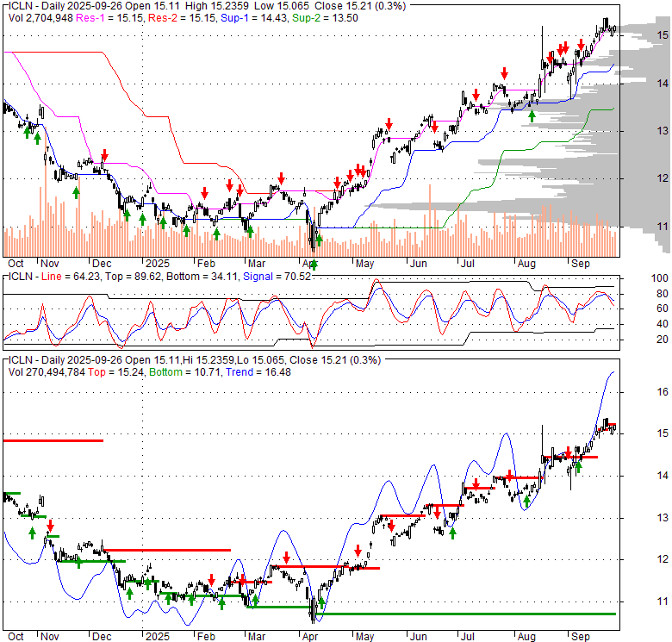Screen dimensions: 672x642
Task: Click the 60 level on oscillator axis
Action: click(663, 309)
